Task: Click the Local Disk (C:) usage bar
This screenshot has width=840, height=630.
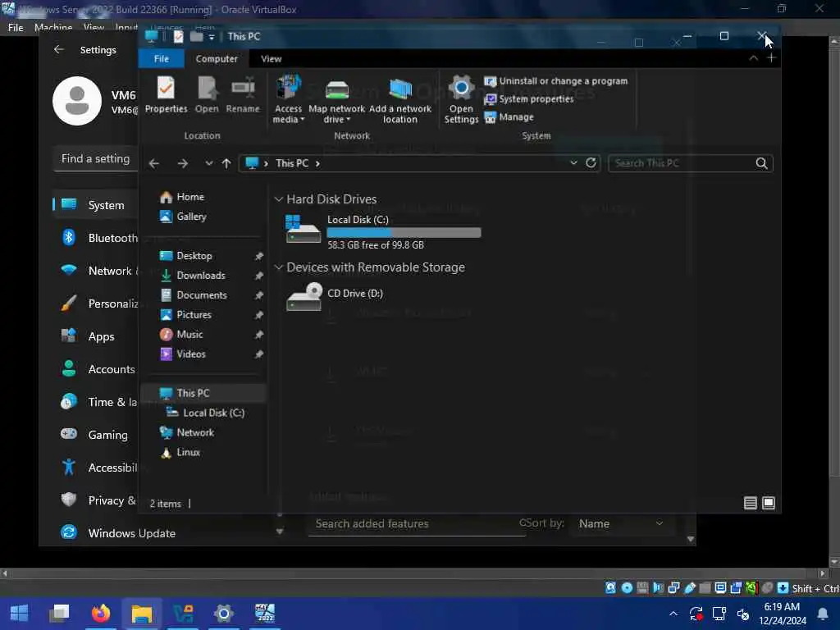Action: [x=404, y=232]
